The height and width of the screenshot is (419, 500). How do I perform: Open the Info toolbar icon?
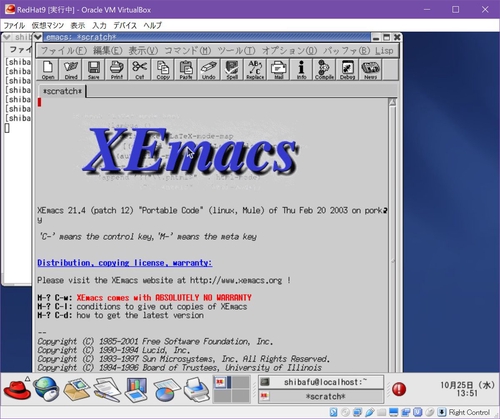click(301, 69)
